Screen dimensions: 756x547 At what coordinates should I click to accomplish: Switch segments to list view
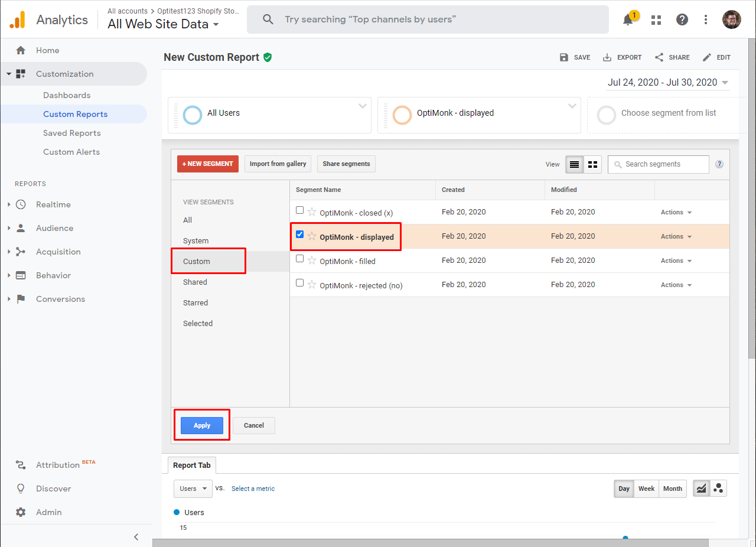[575, 164]
